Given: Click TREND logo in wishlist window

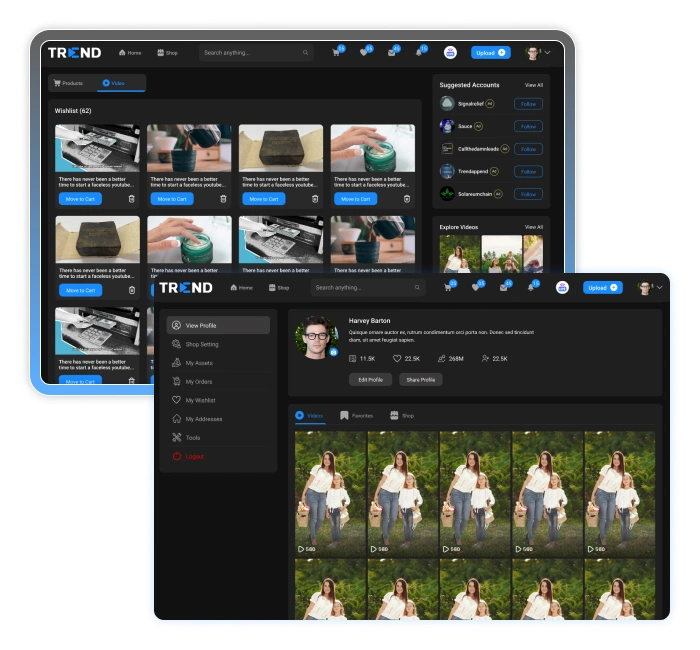Looking at the screenshot, I should [x=75, y=53].
